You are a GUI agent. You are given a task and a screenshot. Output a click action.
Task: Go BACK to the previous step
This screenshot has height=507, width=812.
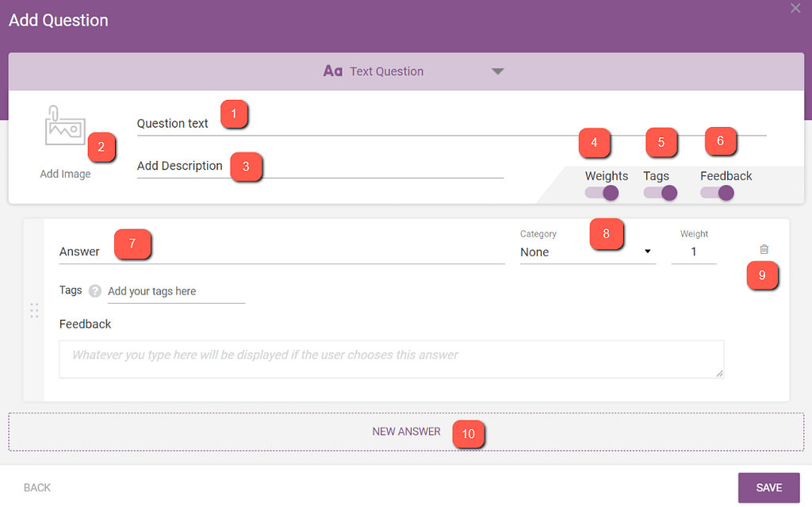click(37, 488)
